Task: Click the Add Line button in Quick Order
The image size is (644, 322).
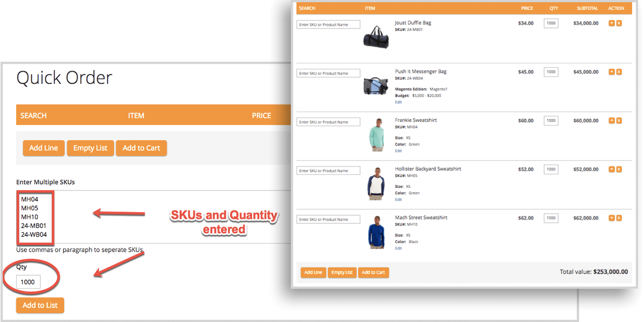Action: point(43,148)
